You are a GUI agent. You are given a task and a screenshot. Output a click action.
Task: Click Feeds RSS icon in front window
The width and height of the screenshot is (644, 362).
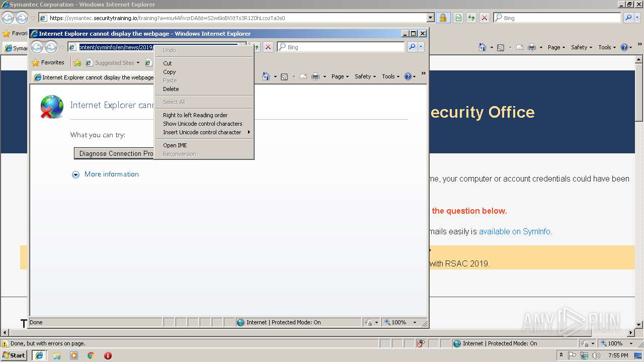tap(284, 76)
